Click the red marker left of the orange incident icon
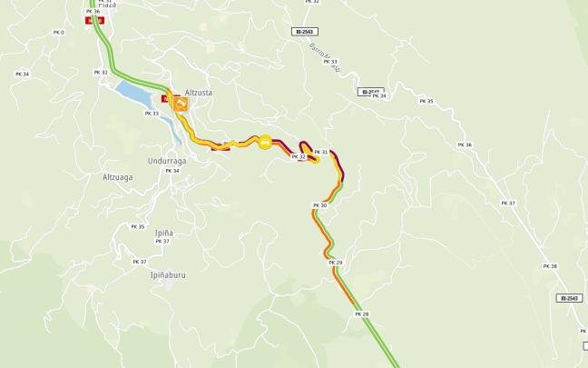The height and width of the screenshot is (368, 588). 166,99
